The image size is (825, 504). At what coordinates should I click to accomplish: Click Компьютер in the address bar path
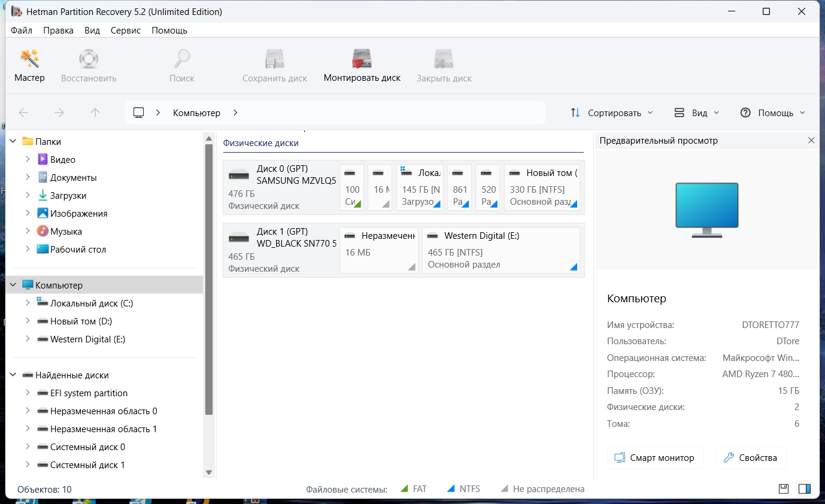[196, 113]
